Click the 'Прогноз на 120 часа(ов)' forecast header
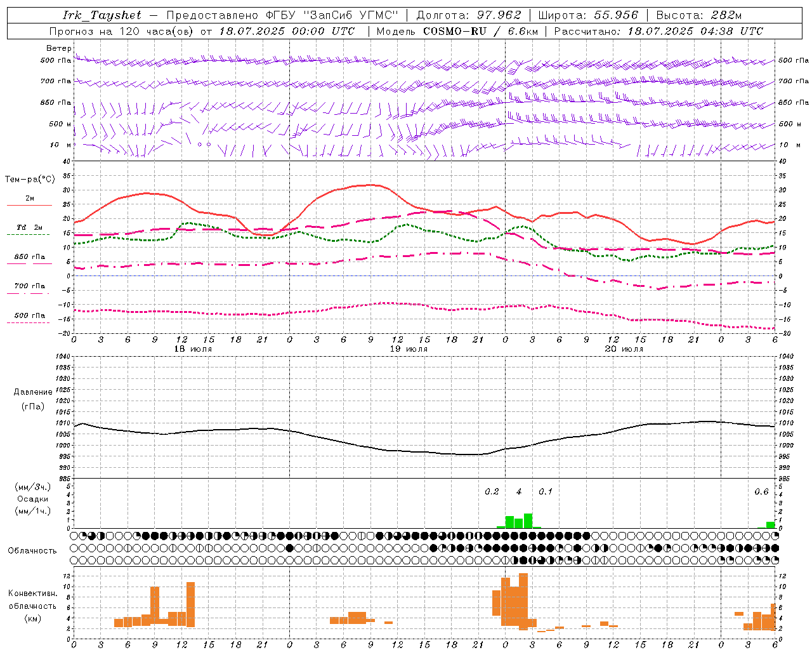This screenshot has width=812, height=650. (x=122, y=31)
